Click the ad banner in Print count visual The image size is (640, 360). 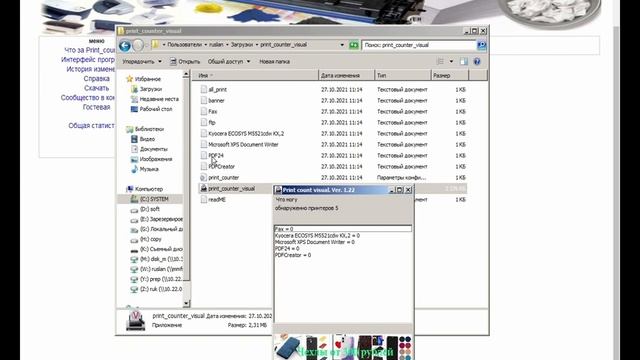click(343, 347)
